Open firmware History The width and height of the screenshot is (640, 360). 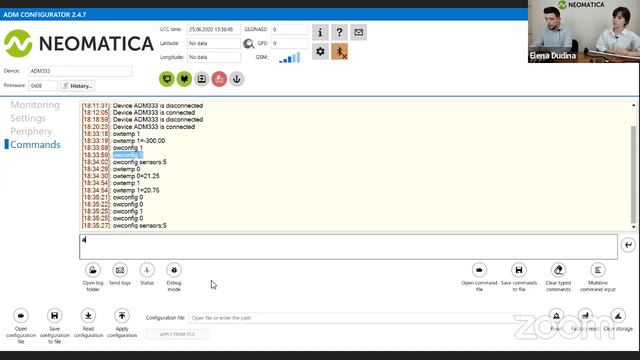[78, 86]
